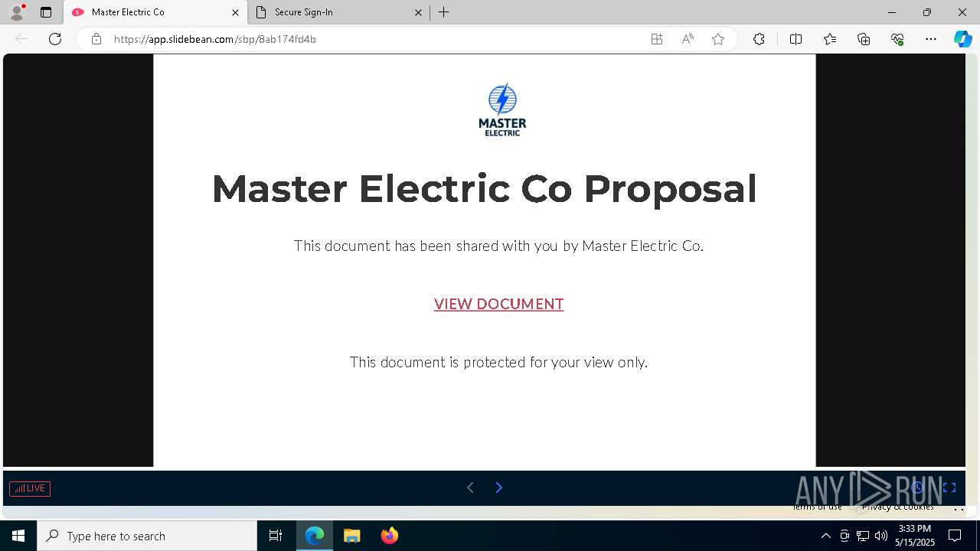Open notification center

point(955,536)
